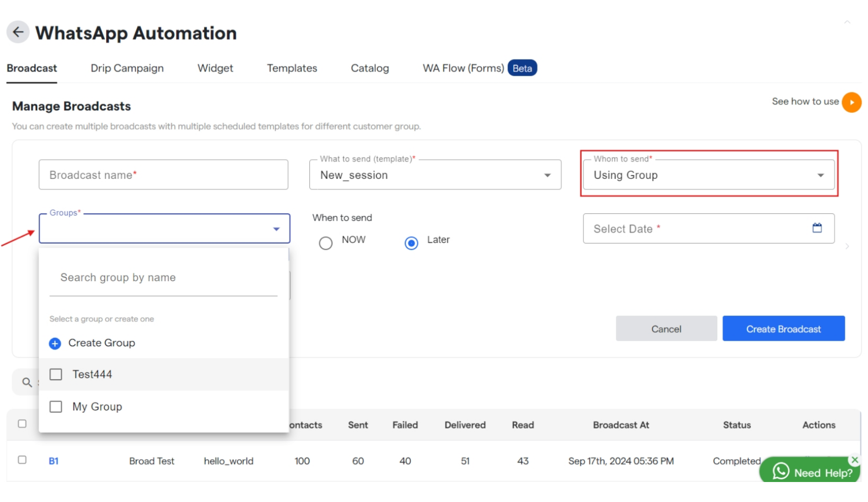Click the Sep 17th, 2024 05:36 PM cell
868x502 pixels.
point(621,461)
